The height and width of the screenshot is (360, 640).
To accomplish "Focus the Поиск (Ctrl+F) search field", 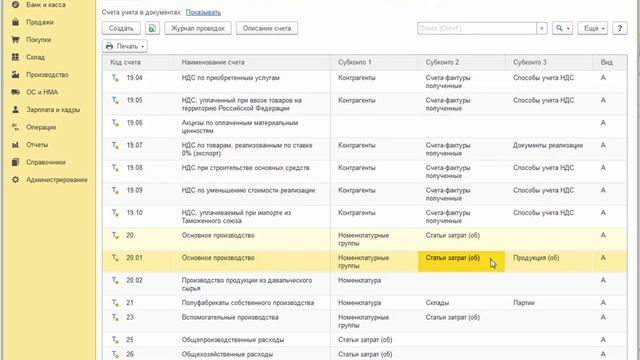I will click(477, 28).
